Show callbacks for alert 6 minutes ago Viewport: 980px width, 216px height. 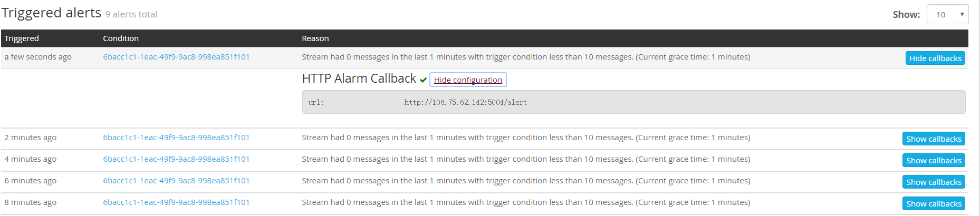point(934,182)
